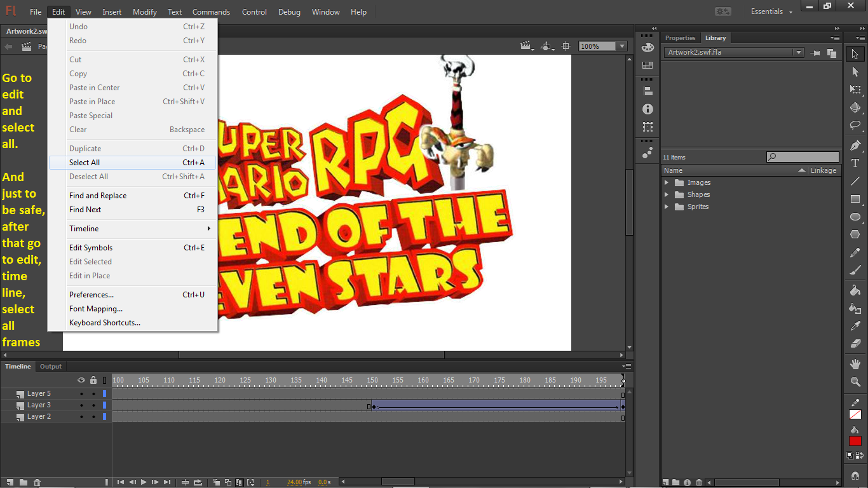
Task: Select the Eraser tool
Action: (855, 344)
